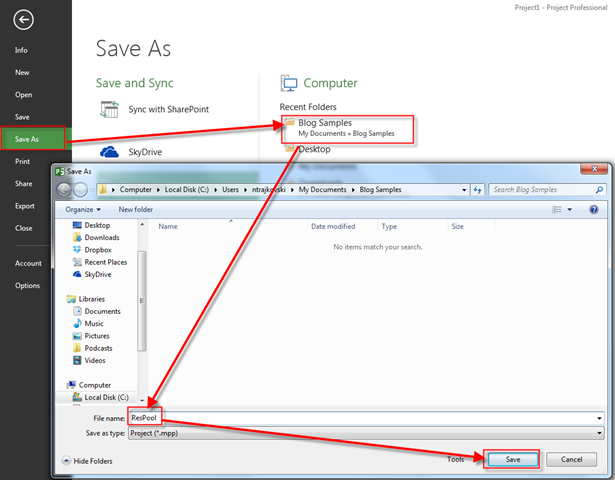Viewport: 615px width, 480px height.
Task: Click the refresh button beside the address bar
Action: coord(478,189)
